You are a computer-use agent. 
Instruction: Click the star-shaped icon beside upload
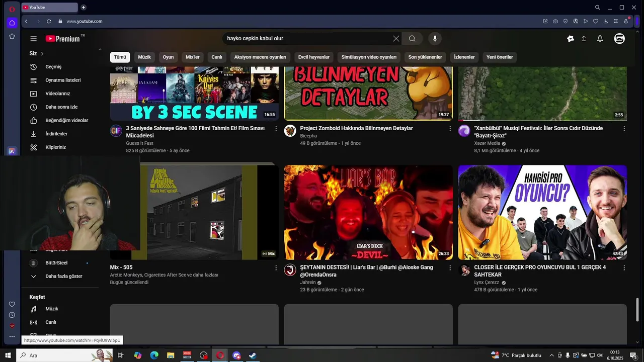[x=571, y=39]
